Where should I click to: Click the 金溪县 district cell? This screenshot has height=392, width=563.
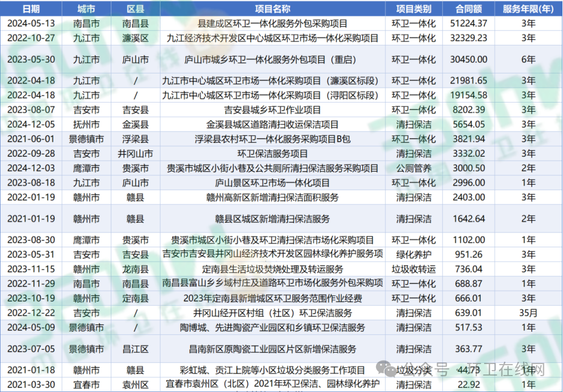(135, 124)
